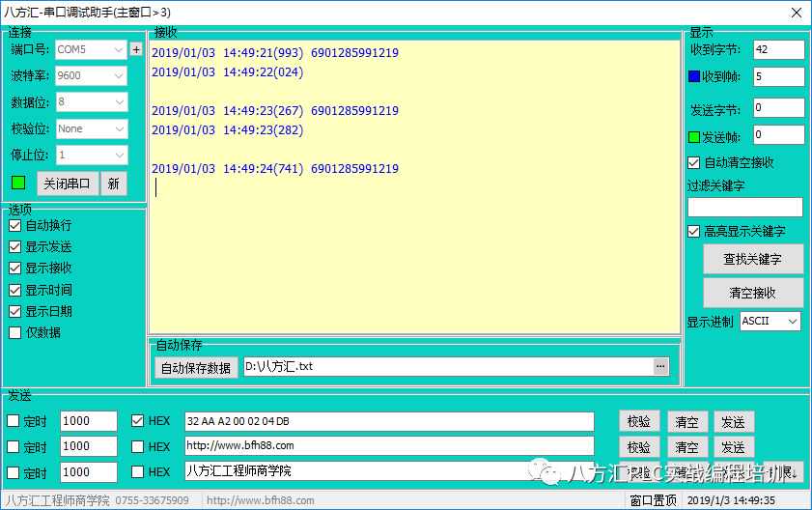
Task: Click the green sent frames color square
Action: click(693, 136)
